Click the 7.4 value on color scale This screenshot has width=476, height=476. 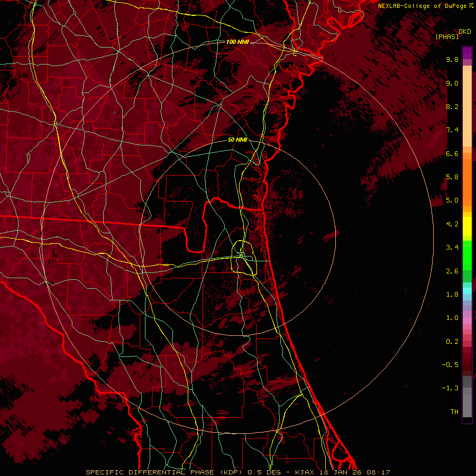(x=452, y=130)
